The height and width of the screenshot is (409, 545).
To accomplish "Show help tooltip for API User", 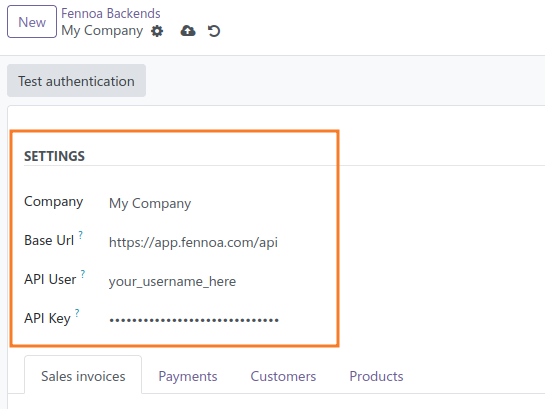I will tap(83, 274).
